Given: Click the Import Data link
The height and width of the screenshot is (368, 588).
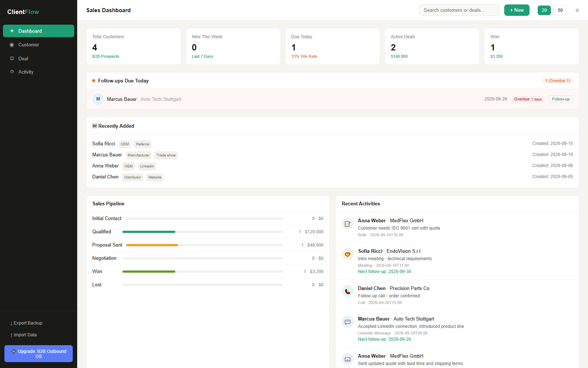Looking at the screenshot, I should (x=24, y=335).
